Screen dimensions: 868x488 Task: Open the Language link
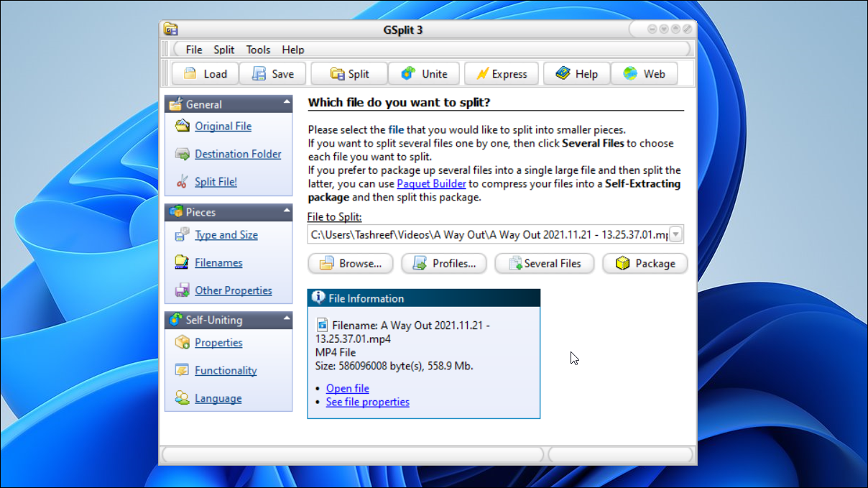[218, 399]
